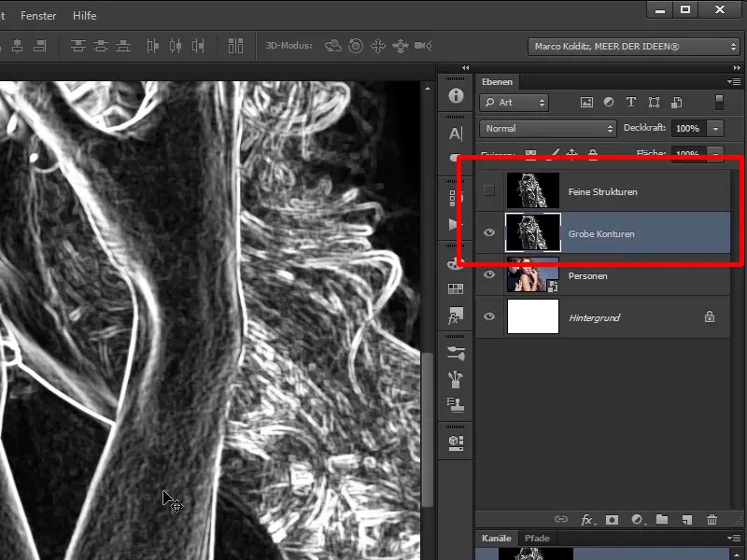Align layers to horizontal centers

[17, 46]
